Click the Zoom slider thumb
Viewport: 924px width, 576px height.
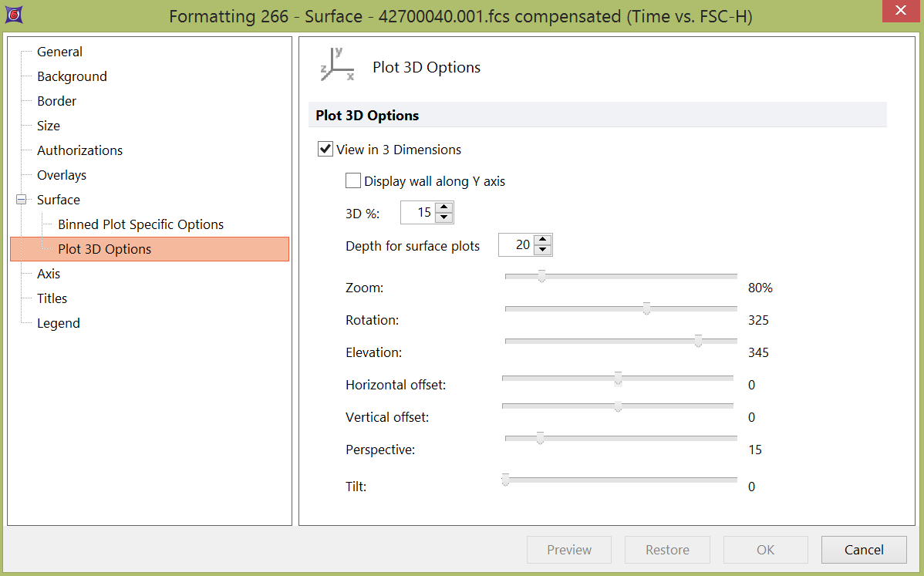[541, 276]
